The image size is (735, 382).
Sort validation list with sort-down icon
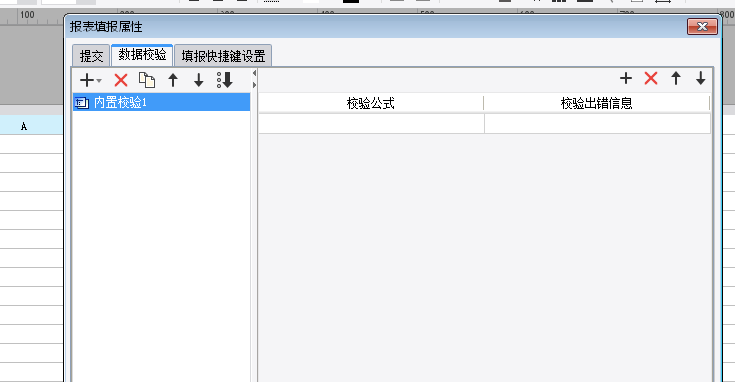click(225, 80)
